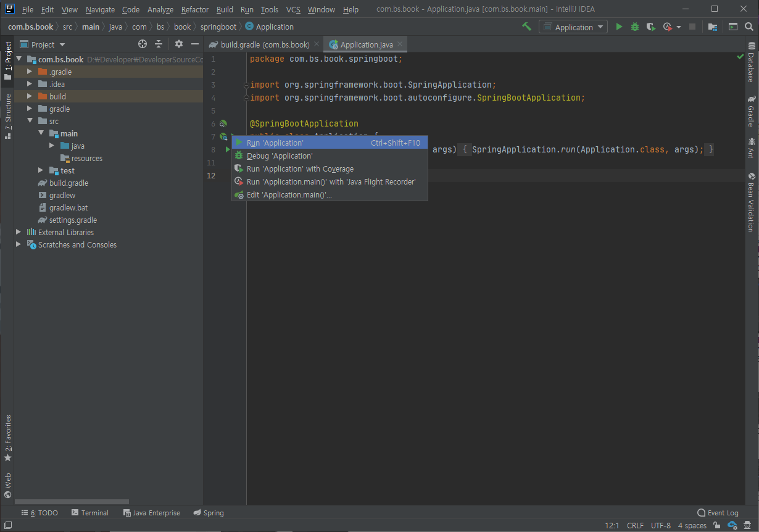Choose Debug 'Application' from the popup
The width and height of the screenshot is (759, 532).
pyautogui.click(x=330, y=156)
